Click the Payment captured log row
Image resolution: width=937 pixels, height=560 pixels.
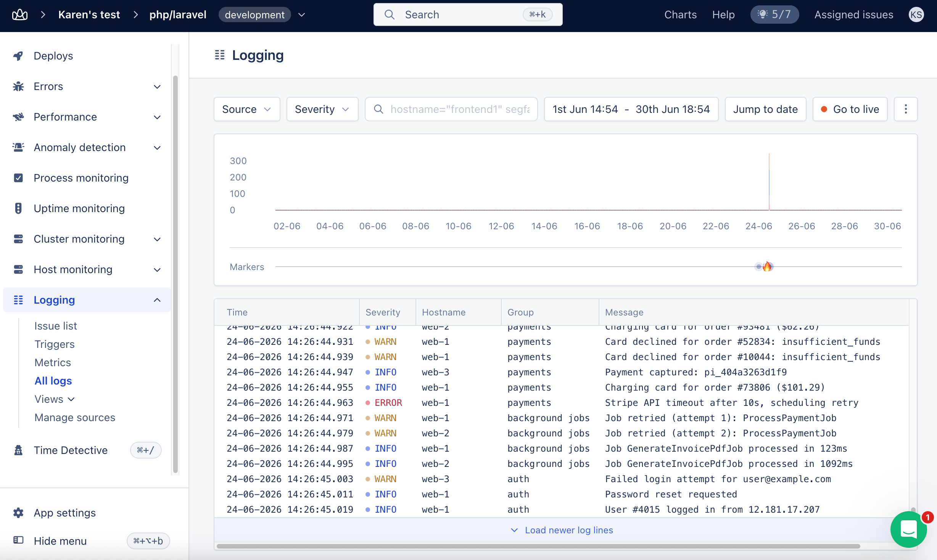pyautogui.click(x=562, y=372)
